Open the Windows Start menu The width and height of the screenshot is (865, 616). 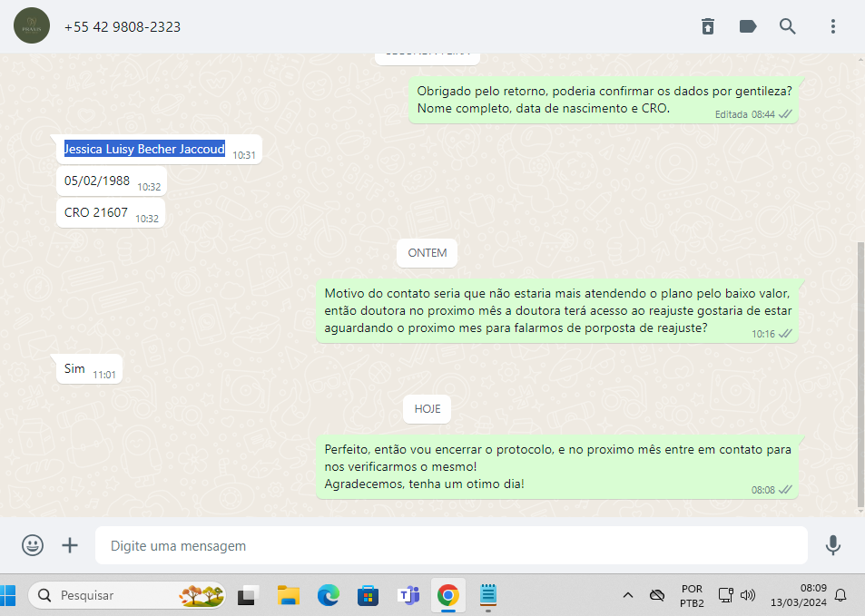coord(8,596)
